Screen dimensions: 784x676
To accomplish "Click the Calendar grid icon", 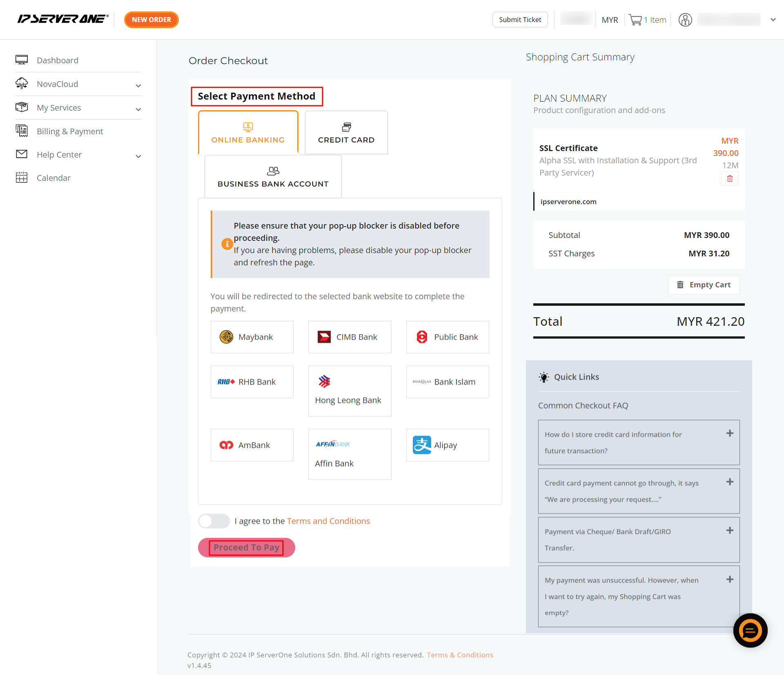I will (22, 178).
